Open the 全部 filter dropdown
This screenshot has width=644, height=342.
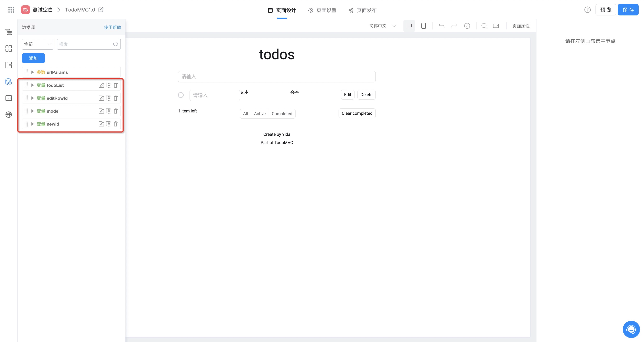(38, 44)
